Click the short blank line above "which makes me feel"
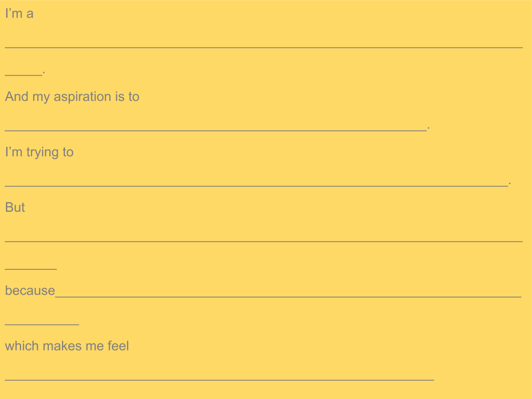Image resolution: width=532 pixels, height=399 pixels. coord(42,324)
